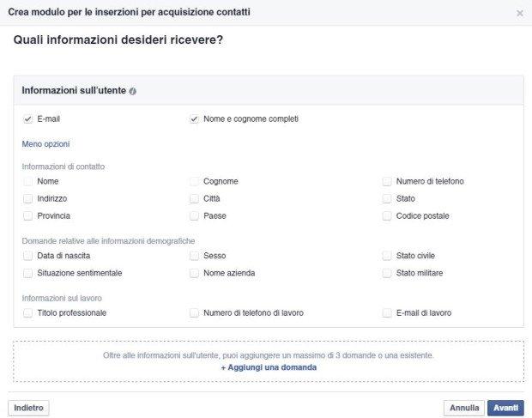Enable the Sesso checkbox

click(x=195, y=256)
